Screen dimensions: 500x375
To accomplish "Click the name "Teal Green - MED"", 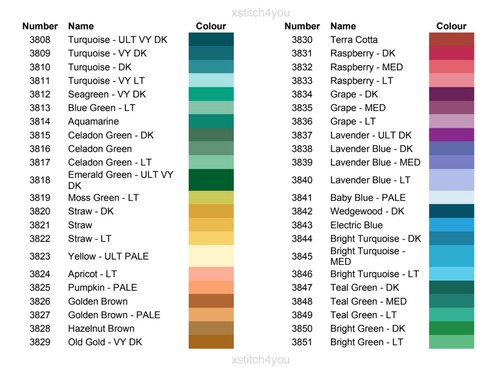I will (368, 301).
